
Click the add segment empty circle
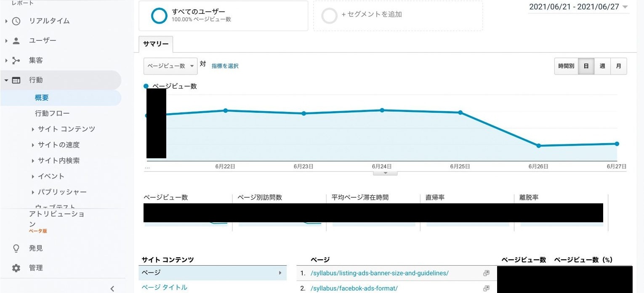[x=329, y=16]
